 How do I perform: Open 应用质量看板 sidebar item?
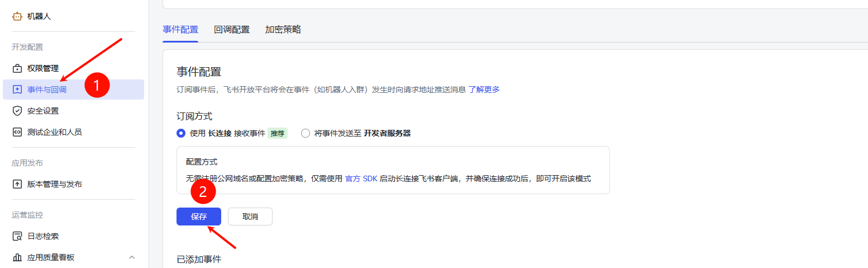click(x=73, y=257)
